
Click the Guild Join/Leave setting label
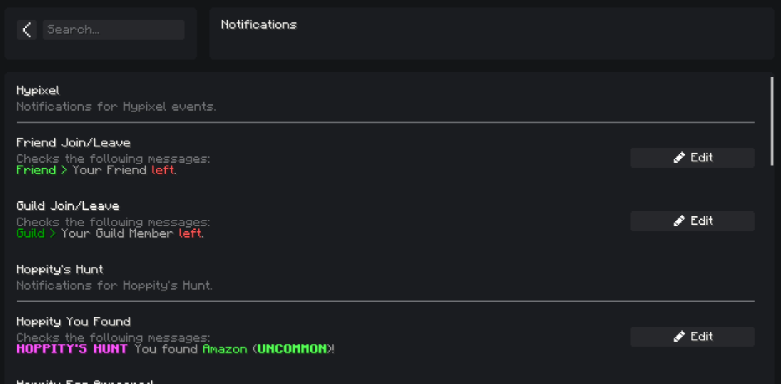(x=68, y=206)
